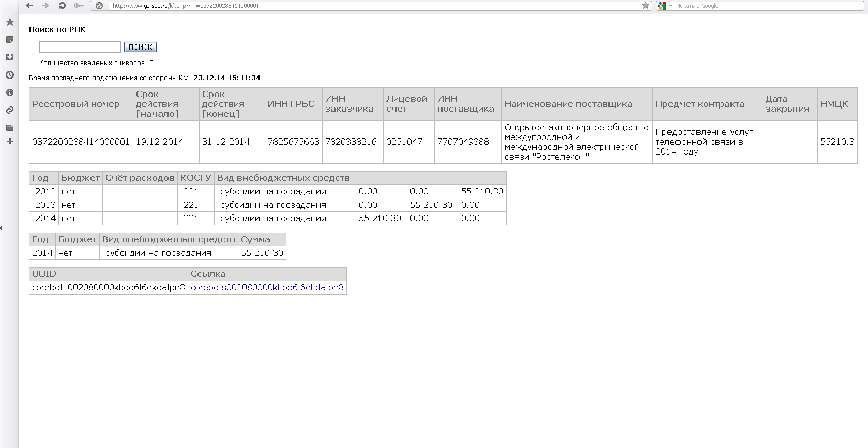Click the sum value 55 210.30 under Сумма
Screen dimensions: 868x448
pyautogui.click(x=262, y=253)
